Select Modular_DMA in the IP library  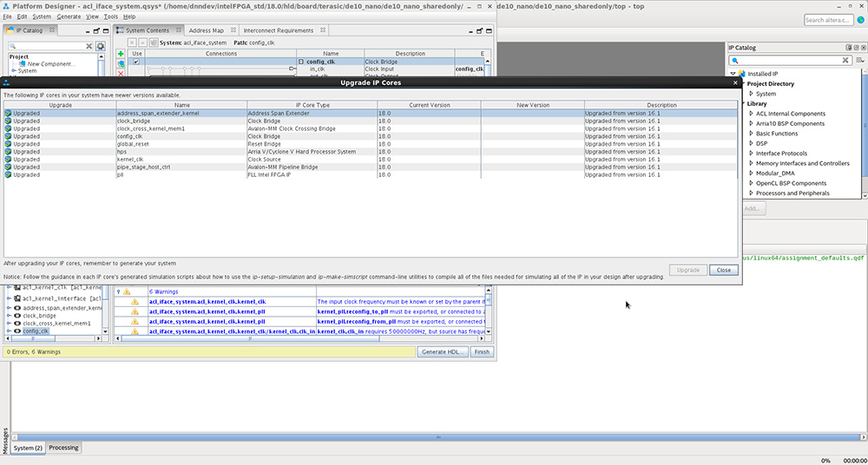[775, 174]
